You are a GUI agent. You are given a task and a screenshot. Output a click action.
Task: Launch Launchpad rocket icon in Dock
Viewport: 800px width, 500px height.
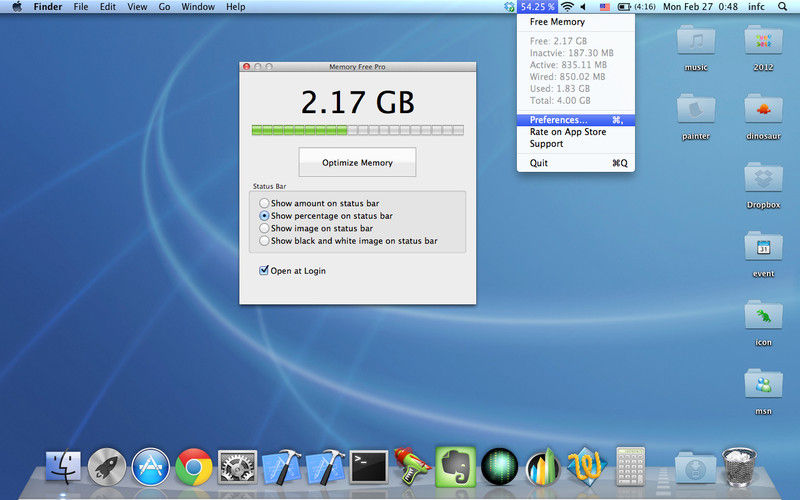(107, 467)
